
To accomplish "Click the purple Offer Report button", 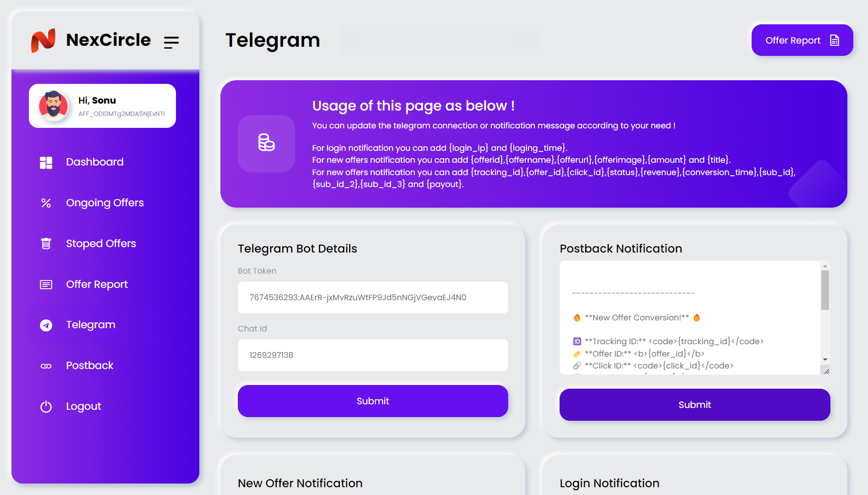I will [x=802, y=40].
